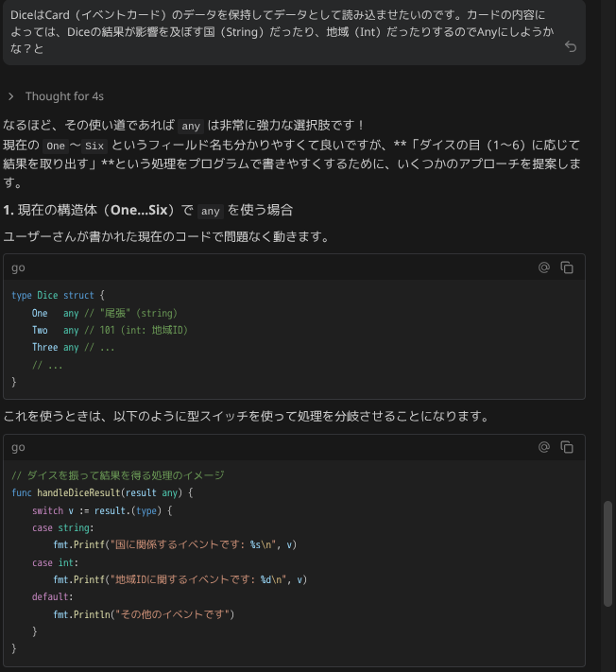This screenshot has height=672, width=616.
Task: Click the "go" label on the first code block
Action: (x=18, y=267)
